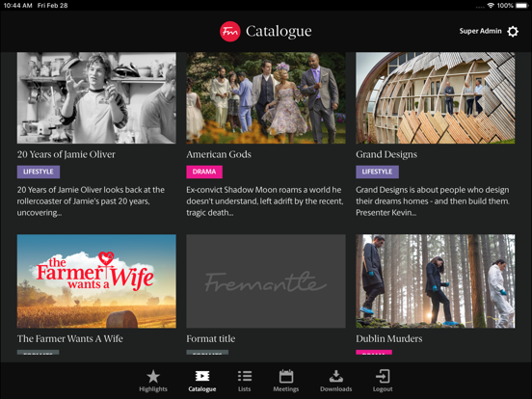Tap the battery indicator
The image size is (532, 399).
click(x=521, y=6)
